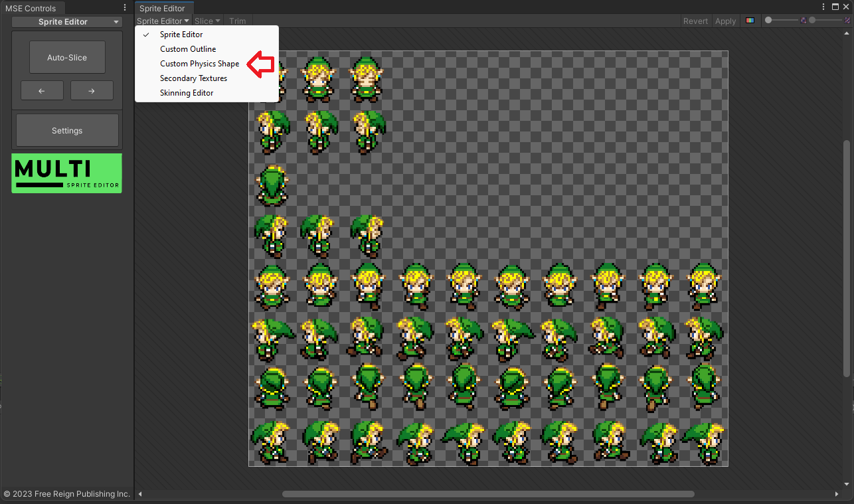
Task: Click the Trim toolbar button
Action: coord(237,21)
